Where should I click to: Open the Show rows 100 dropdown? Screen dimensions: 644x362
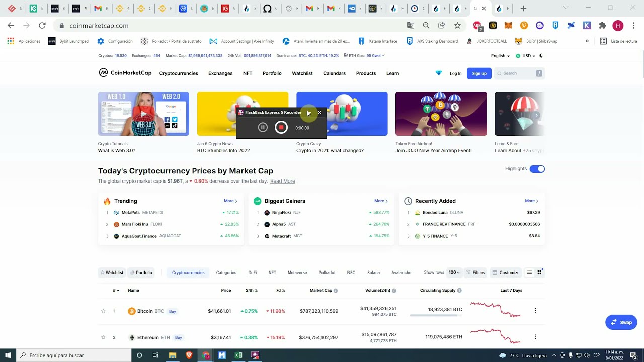click(x=454, y=273)
